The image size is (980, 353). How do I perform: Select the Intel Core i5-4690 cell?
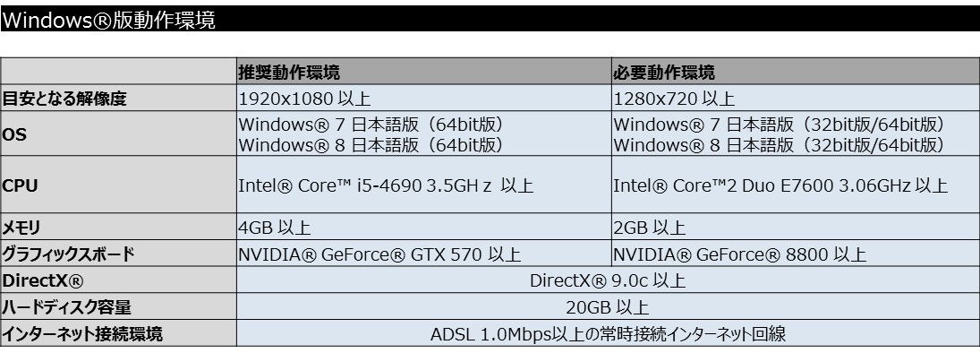[423, 185]
